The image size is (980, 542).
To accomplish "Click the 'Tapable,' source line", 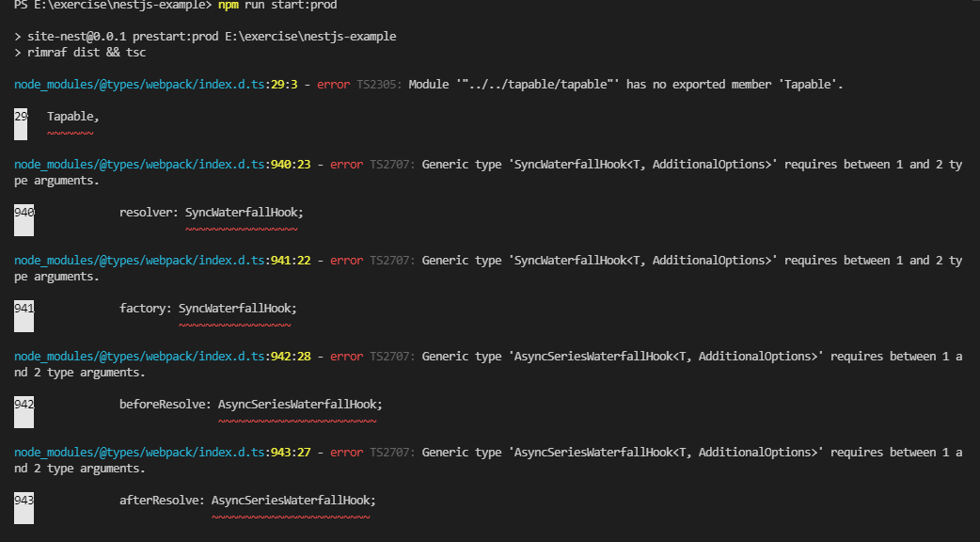I will point(73,117).
